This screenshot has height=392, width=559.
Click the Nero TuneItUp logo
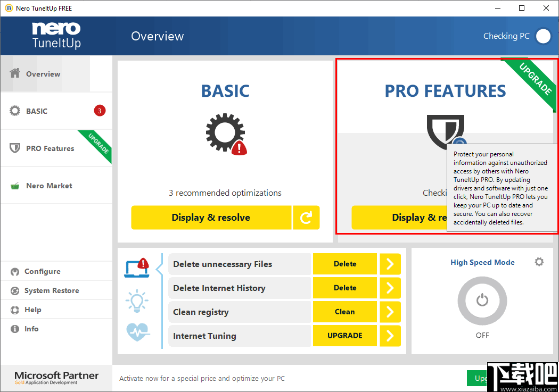pyautogui.click(x=56, y=35)
